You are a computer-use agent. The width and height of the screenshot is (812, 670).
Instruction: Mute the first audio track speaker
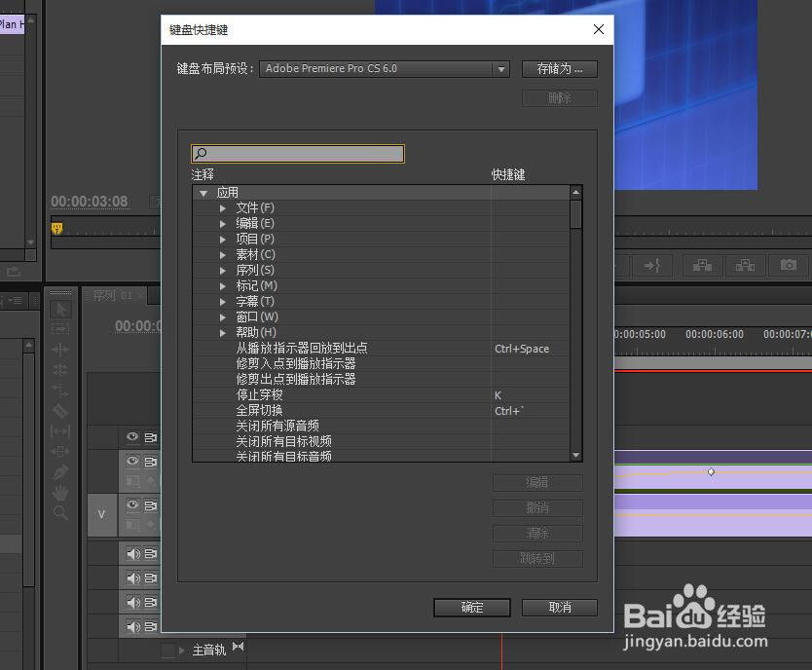point(133,554)
